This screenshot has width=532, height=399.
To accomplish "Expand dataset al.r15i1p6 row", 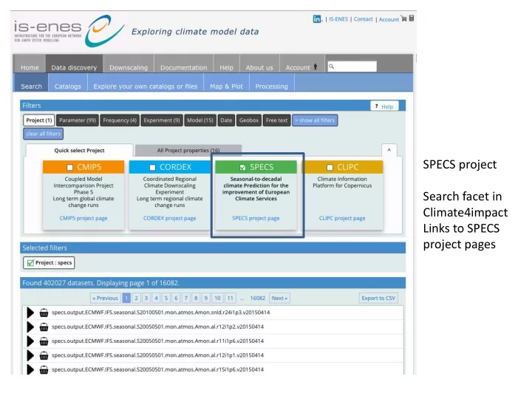I will pos(30,369).
